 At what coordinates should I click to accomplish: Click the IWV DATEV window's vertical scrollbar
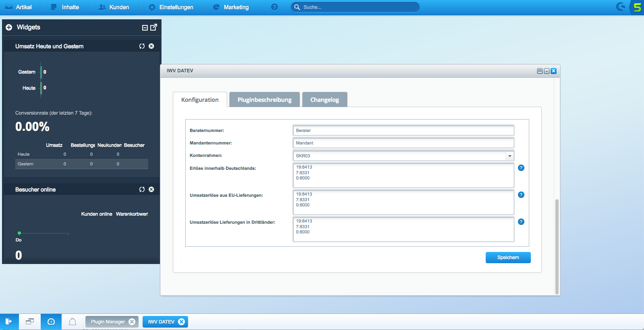tap(557, 245)
